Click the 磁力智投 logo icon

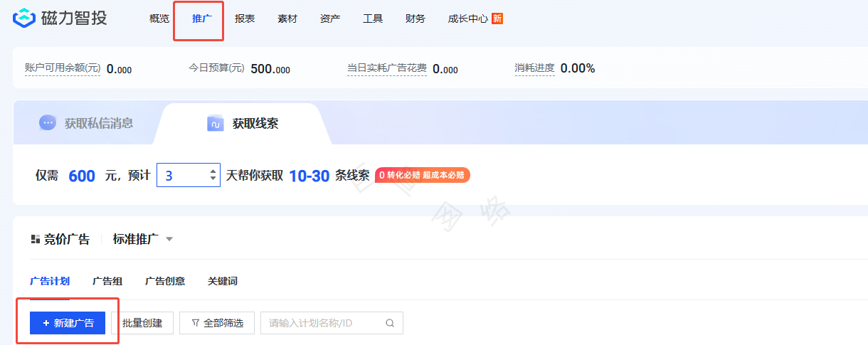24,18
